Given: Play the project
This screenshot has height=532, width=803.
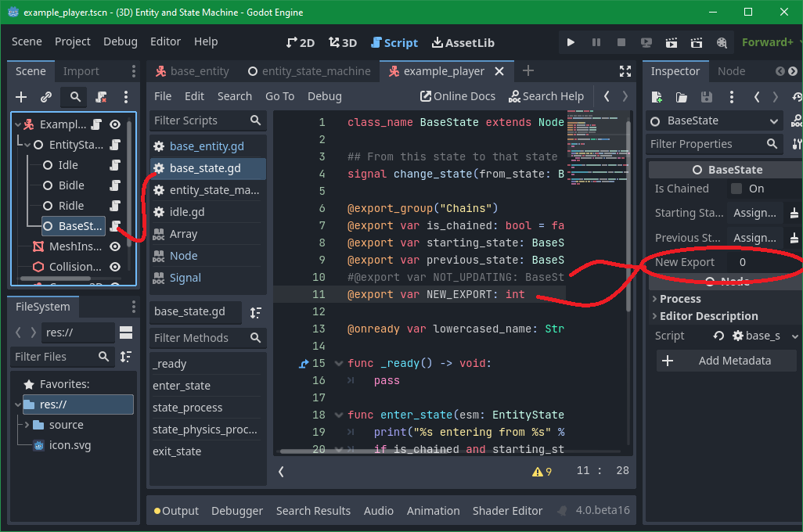Looking at the screenshot, I should [x=571, y=42].
